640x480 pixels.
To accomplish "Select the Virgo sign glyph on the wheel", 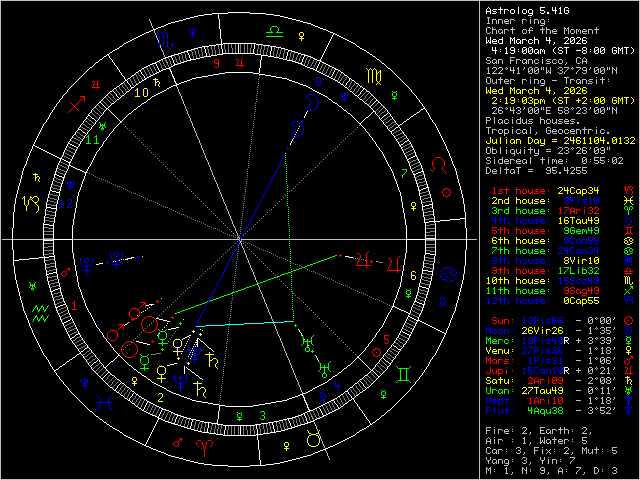I will (371, 74).
